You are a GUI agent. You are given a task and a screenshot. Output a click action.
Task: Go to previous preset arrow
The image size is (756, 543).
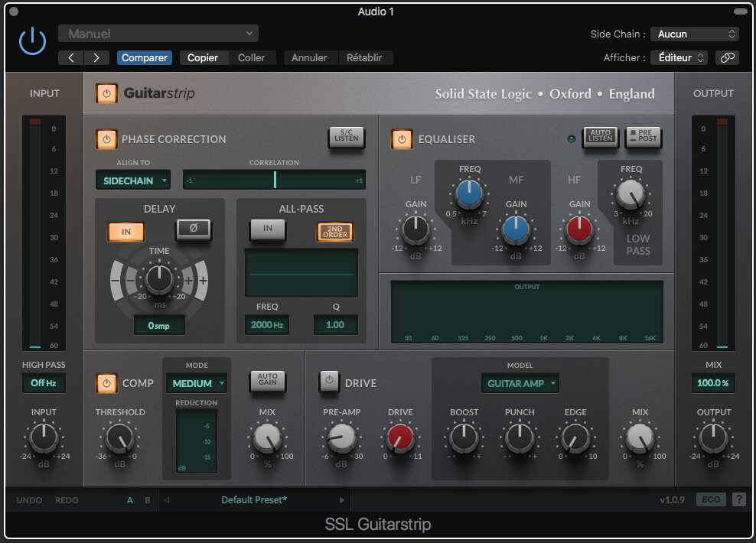(x=71, y=58)
